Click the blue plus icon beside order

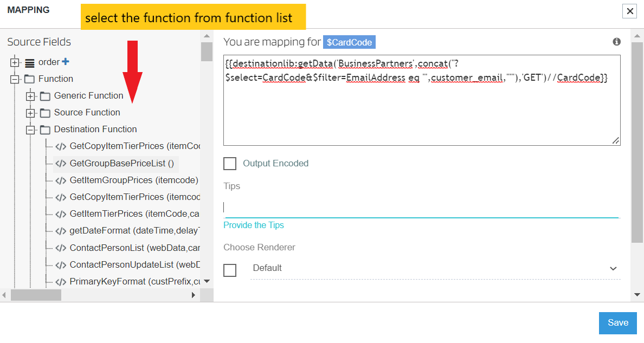(66, 62)
